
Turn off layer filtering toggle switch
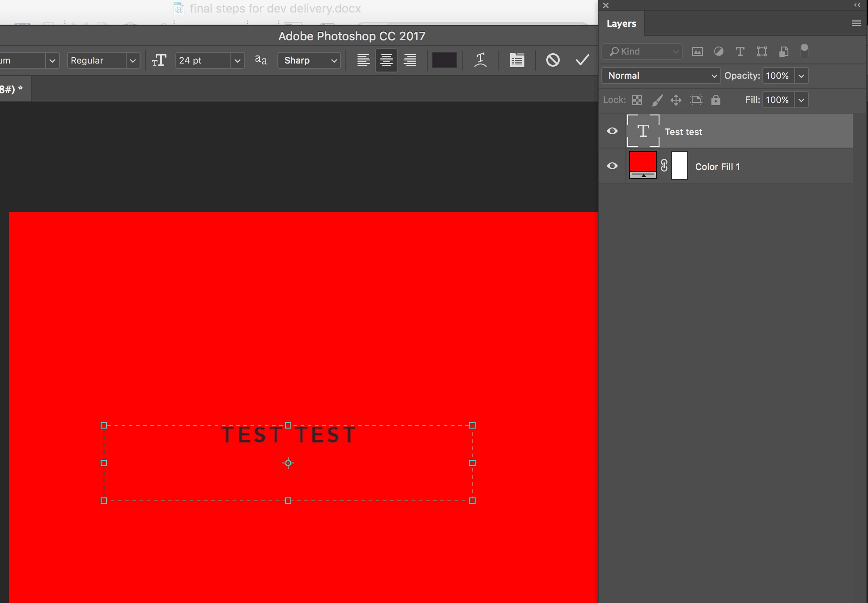point(804,51)
